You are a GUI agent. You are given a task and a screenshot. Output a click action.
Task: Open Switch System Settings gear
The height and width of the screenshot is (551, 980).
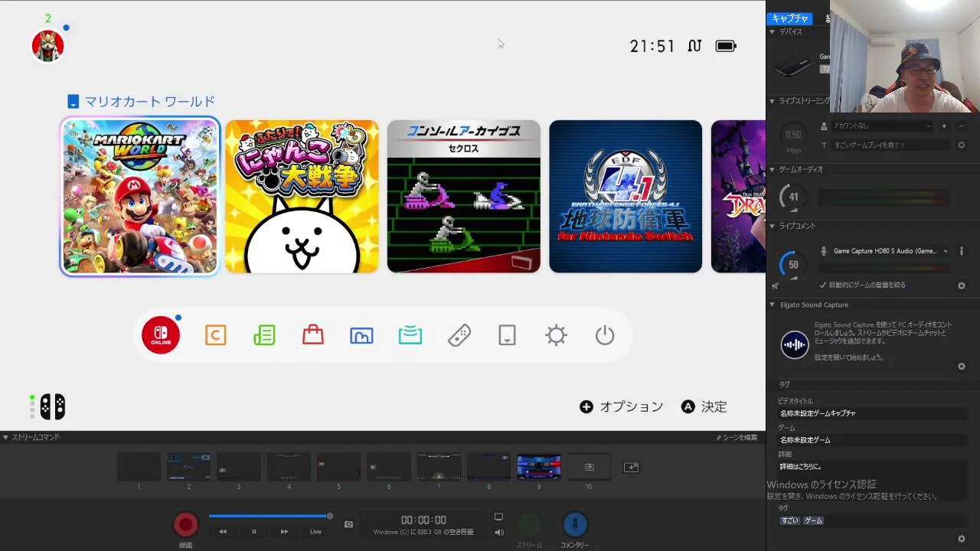[x=556, y=335]
